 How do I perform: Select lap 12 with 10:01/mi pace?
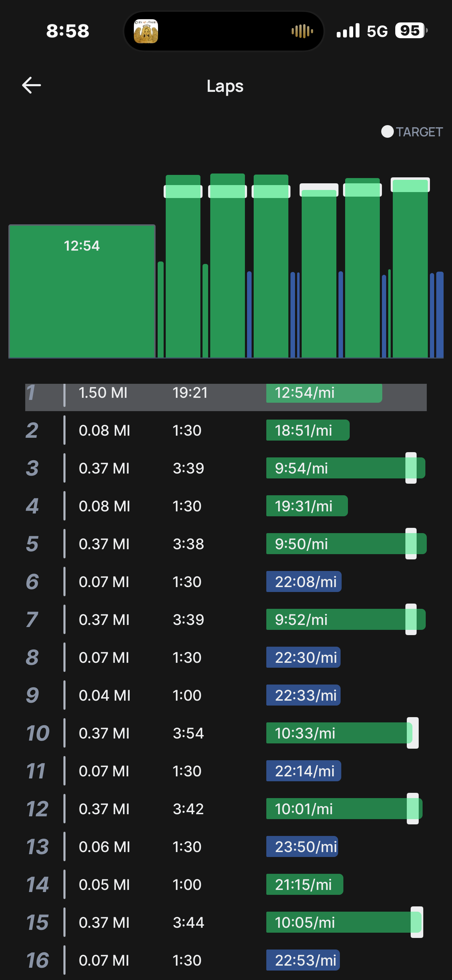tap(225, 809)
